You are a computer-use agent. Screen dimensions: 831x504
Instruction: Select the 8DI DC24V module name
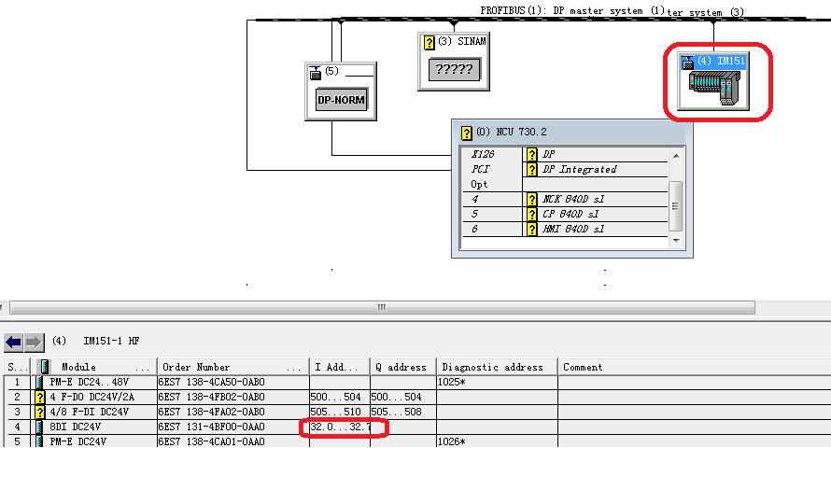[x=75, y=427]
